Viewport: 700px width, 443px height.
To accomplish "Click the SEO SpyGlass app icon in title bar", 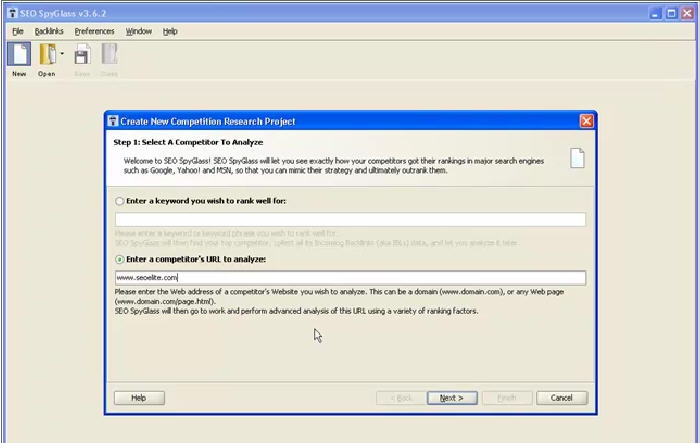I will 12,13.
